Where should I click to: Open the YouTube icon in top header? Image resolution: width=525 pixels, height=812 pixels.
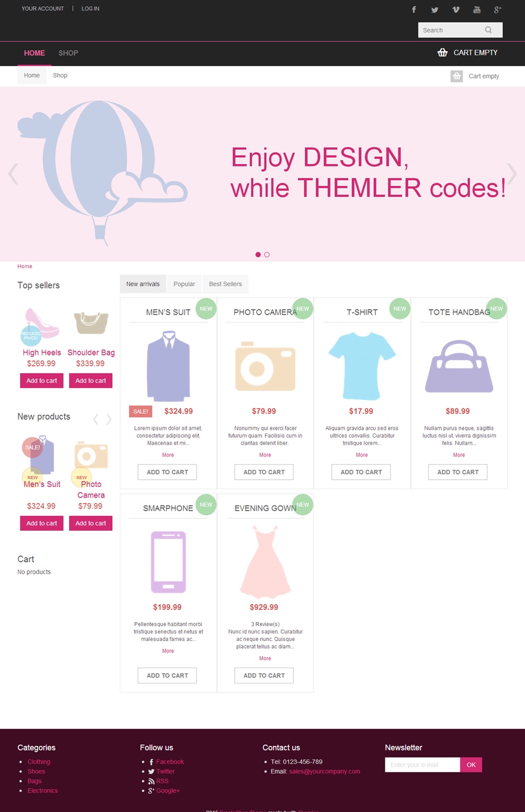(477, 9)
